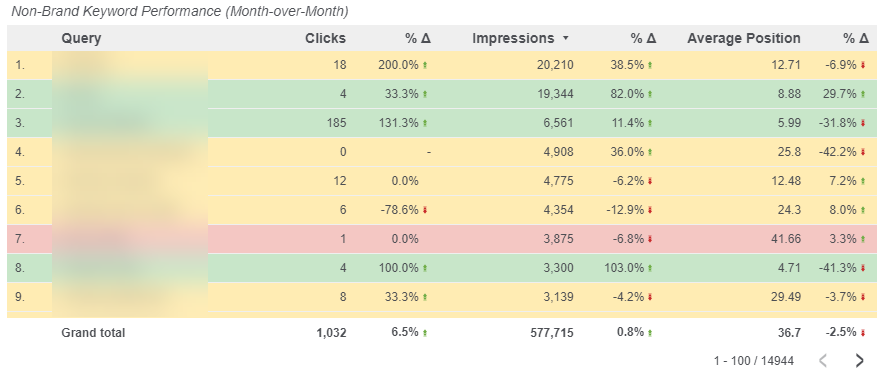The width and height of the screenshot is (887, 375).
Task: Click green arrow beside Grand total 6.5%
Action: (425, 333)
